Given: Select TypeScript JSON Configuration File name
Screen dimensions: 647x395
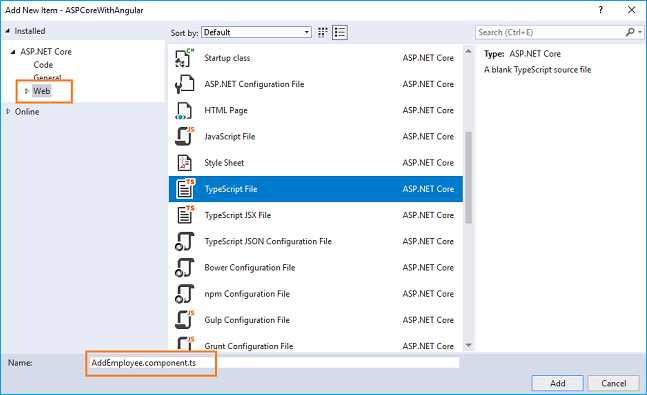Looking at the screenshot, I should click(268, 241).
